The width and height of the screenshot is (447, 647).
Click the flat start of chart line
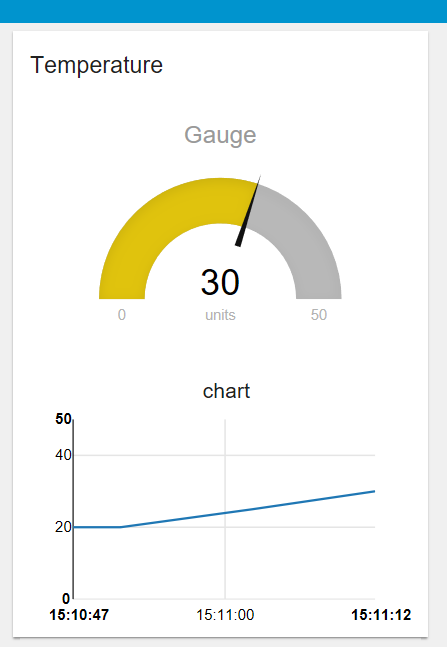pyautogui.click(x=97, y=527)
